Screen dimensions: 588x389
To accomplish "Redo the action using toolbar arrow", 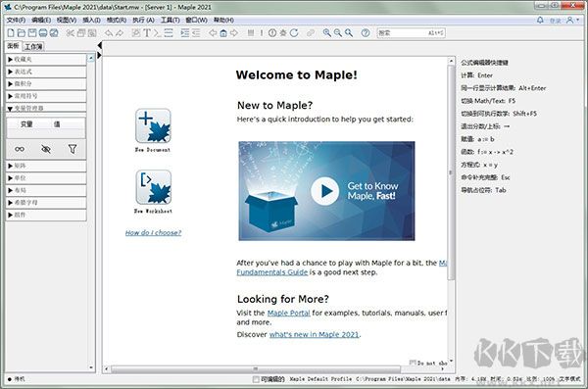I will click(x=120, y=33).
